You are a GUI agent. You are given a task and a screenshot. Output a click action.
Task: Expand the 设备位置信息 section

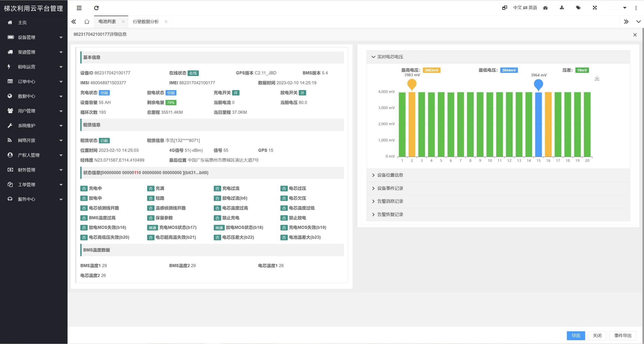click(498, 175)
